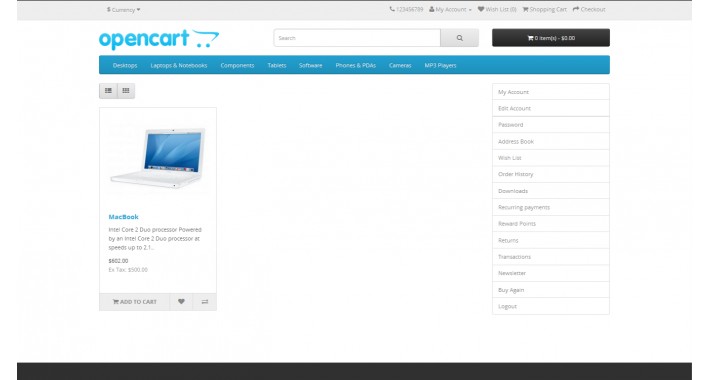The image size is (710, 380).
Task: Open Shopping Cart in top bar
Action: pos(544,9)
